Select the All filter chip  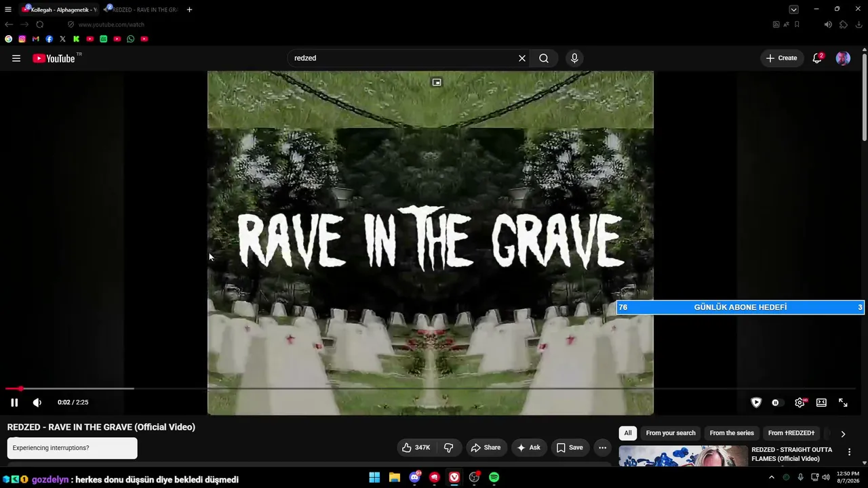click(x=628, y=433)
